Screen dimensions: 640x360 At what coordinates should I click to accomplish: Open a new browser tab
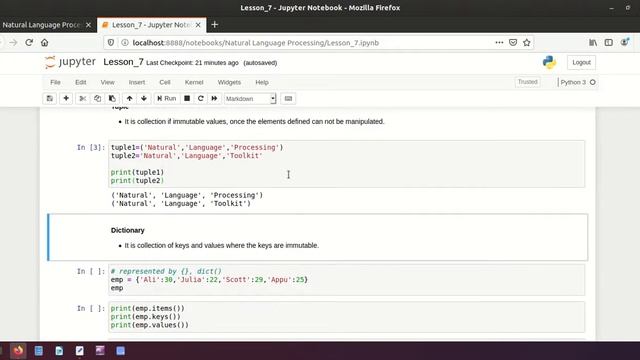[x=215, y=25]
